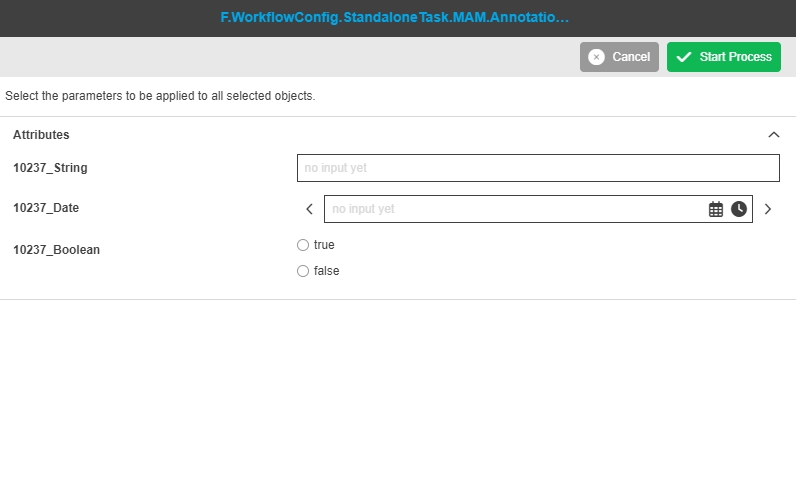Click the F.WorkflowConfig.StandaloneTask title text
The height and width of the screenshot is (490, 796).
coord(395,18)
